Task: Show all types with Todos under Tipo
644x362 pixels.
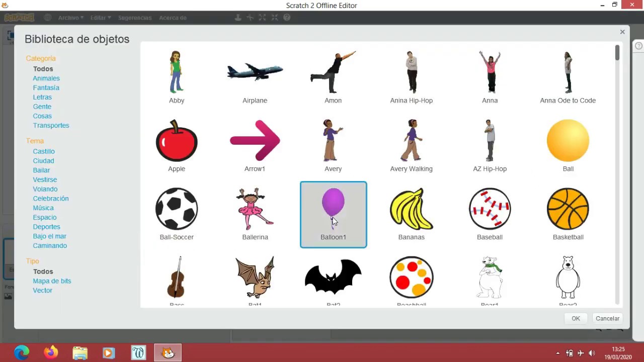Action: click(43, 271)
